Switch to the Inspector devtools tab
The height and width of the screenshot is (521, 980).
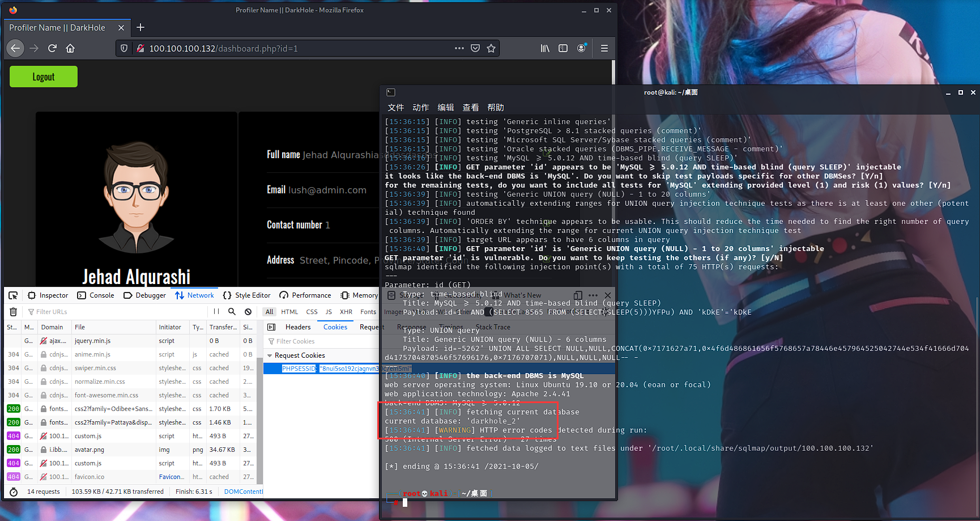(x=48, y=295)
